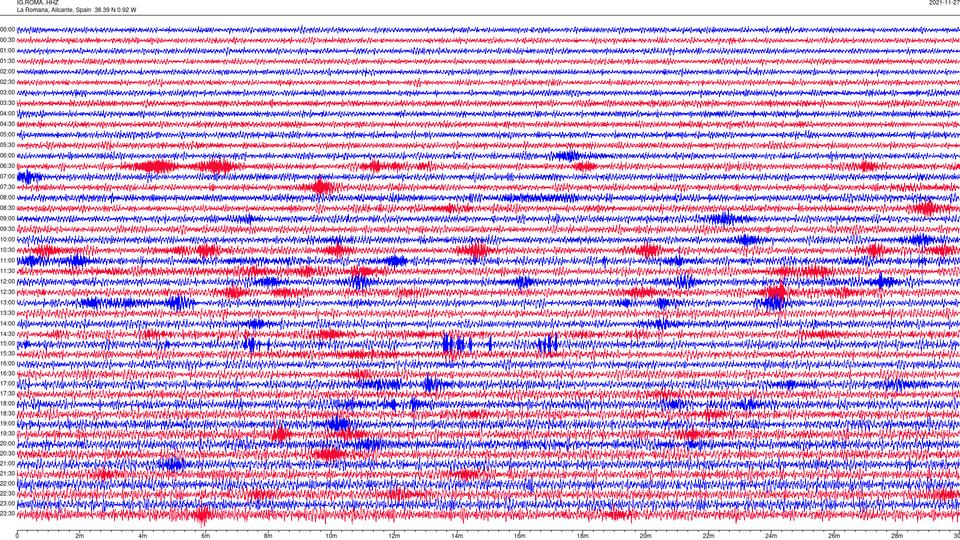Click the 03:30 row label
The height and width of the screenshot is (540, 960).
[x=7, y=103]
